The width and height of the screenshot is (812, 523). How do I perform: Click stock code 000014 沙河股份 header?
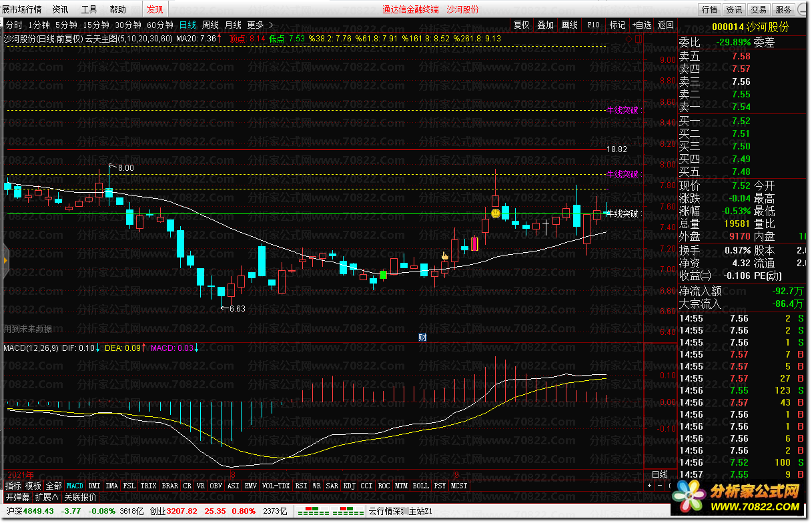[x=750, y=27]
